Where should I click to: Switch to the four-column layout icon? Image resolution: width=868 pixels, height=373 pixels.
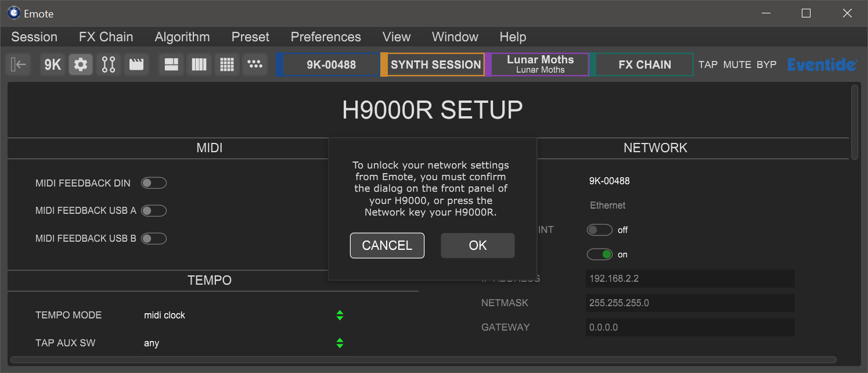click(199, 64)
